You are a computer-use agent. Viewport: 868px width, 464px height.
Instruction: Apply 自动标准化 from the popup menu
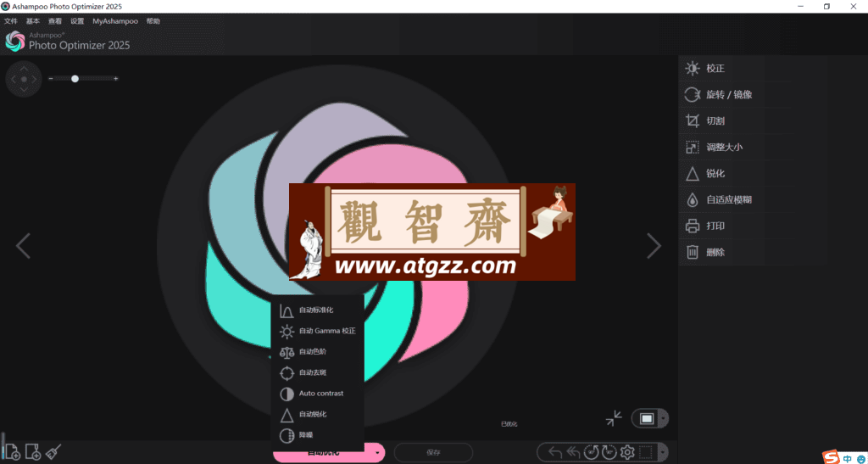point(317,310)
